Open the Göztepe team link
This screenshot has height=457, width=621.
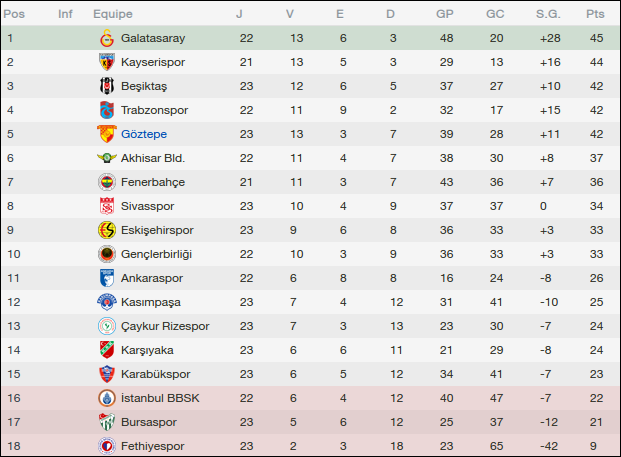(x=143, y=134)
